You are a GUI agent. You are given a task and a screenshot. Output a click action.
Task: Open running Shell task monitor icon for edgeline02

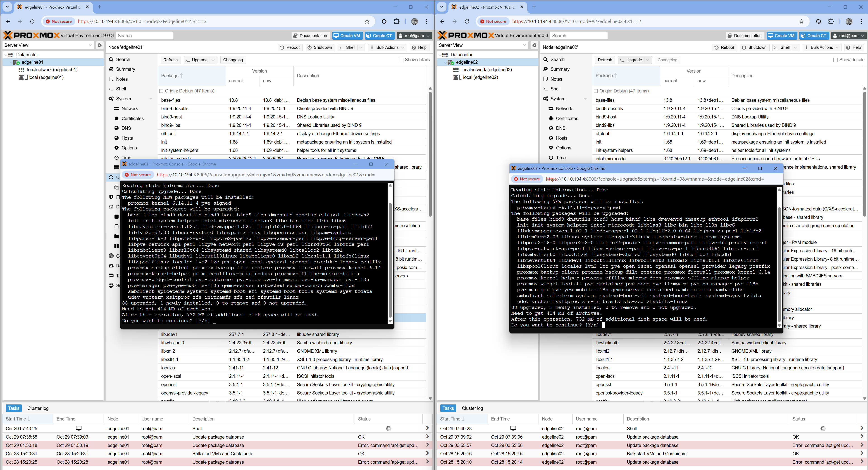[x=513, y=428]
